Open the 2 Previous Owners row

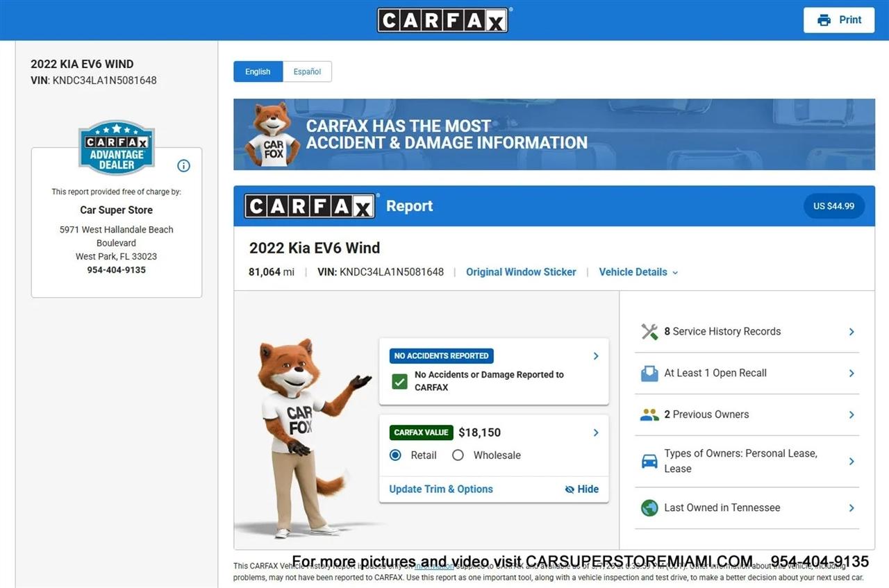pyautogui.click(x=747, y=414)
